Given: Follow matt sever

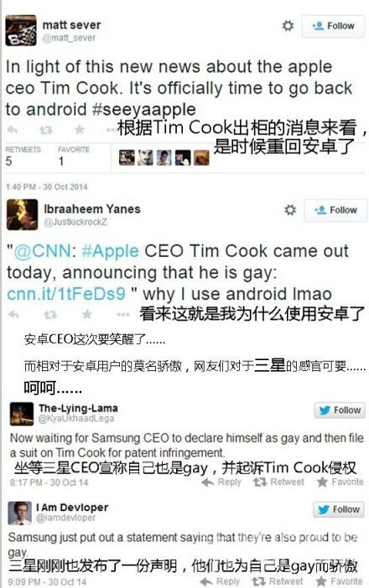Looking at the screenshot, I should pos(333,26).
